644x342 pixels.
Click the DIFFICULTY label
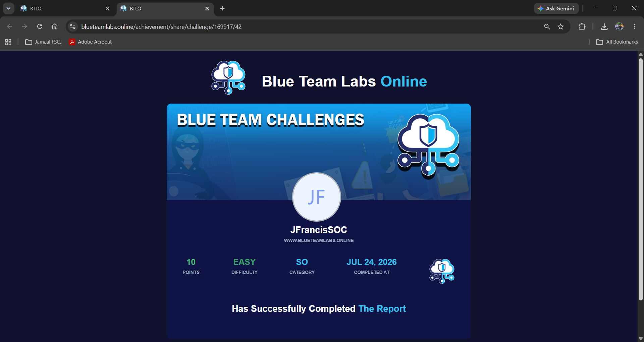(245, 272)
